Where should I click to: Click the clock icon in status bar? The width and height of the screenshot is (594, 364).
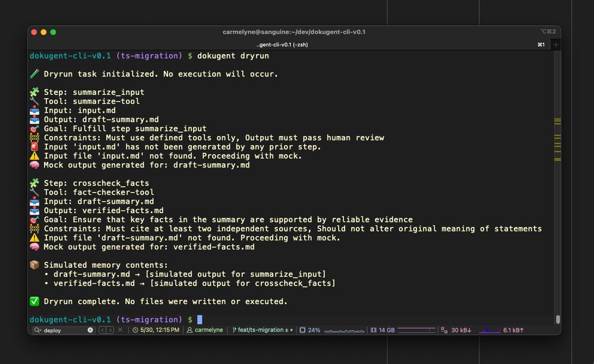(x=135, y=330)
